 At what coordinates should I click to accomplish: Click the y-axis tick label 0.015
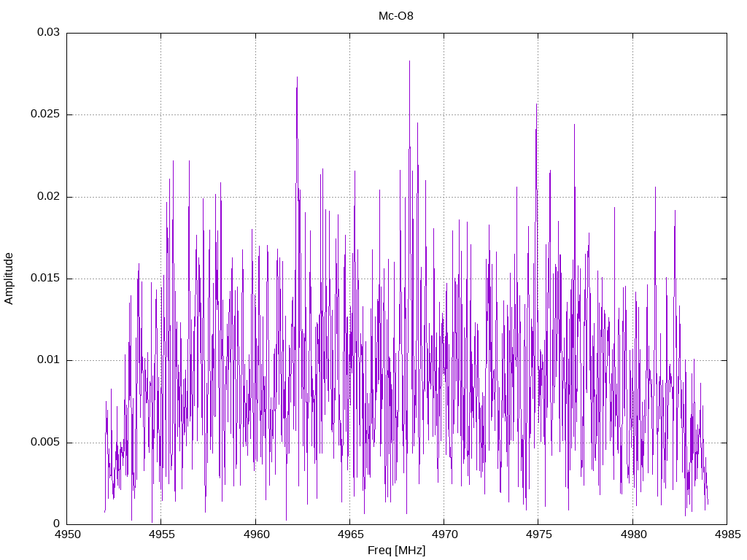click(45, 278)
